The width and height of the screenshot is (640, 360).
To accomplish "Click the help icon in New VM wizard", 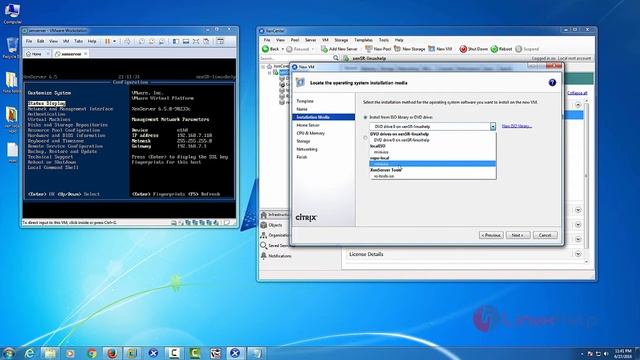I will pos(552,82).
